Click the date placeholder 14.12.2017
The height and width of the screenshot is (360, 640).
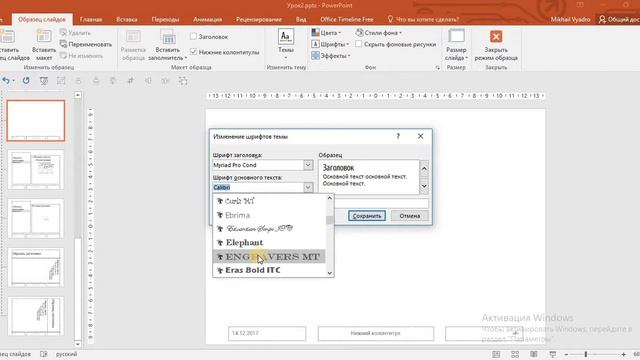(x=267, y=333)
